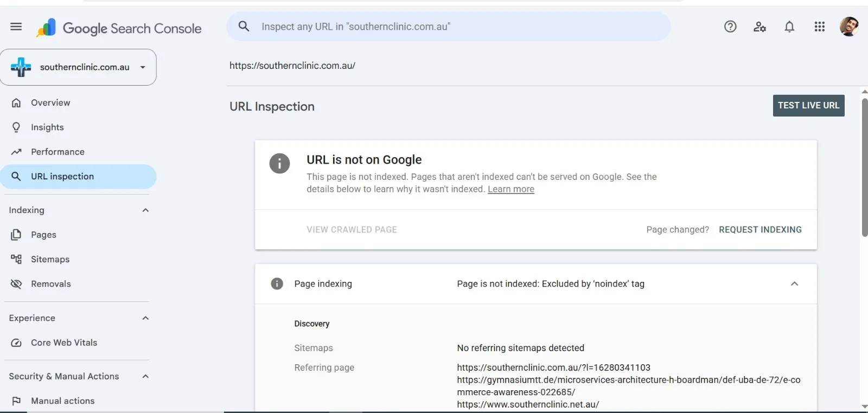868x413 pixels.
Task: Open the Sitemaps page
Action: click(x=78, y=259)
